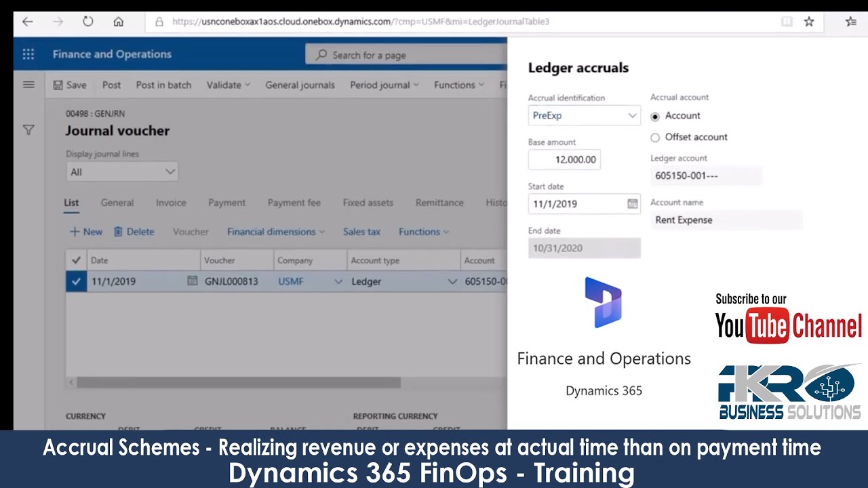This screenshot has height=488, width=868.
Task: Switch to the Remittance tab
Action: click(439, 203)
